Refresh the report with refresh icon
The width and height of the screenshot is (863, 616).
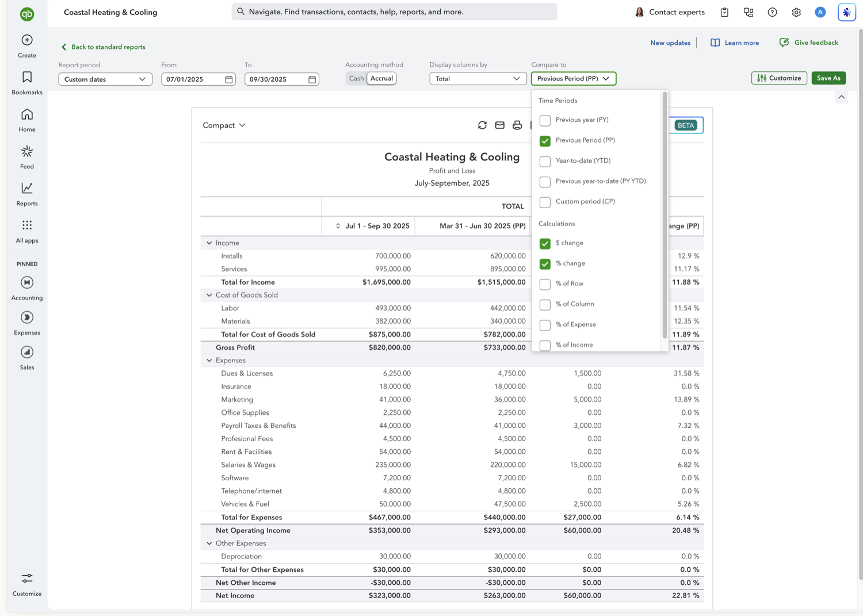(x=482, y=125)
